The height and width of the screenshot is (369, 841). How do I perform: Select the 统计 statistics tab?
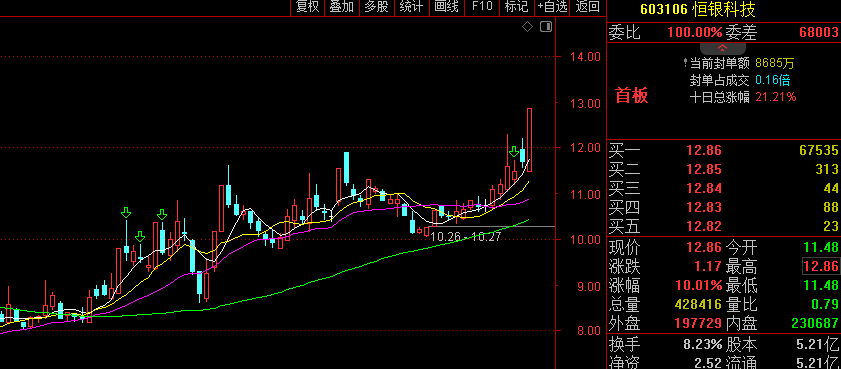tap(411, 7)
